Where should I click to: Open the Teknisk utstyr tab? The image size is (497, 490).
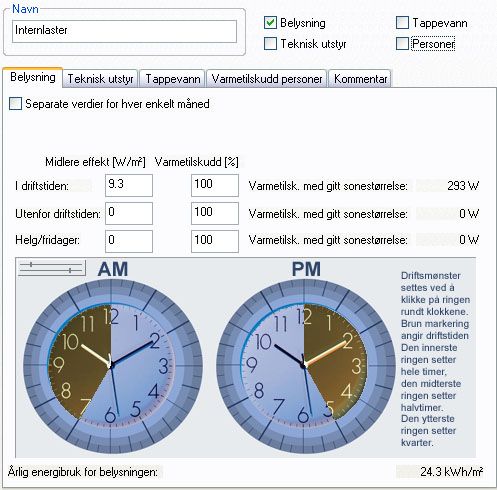(x=100, y=79)
